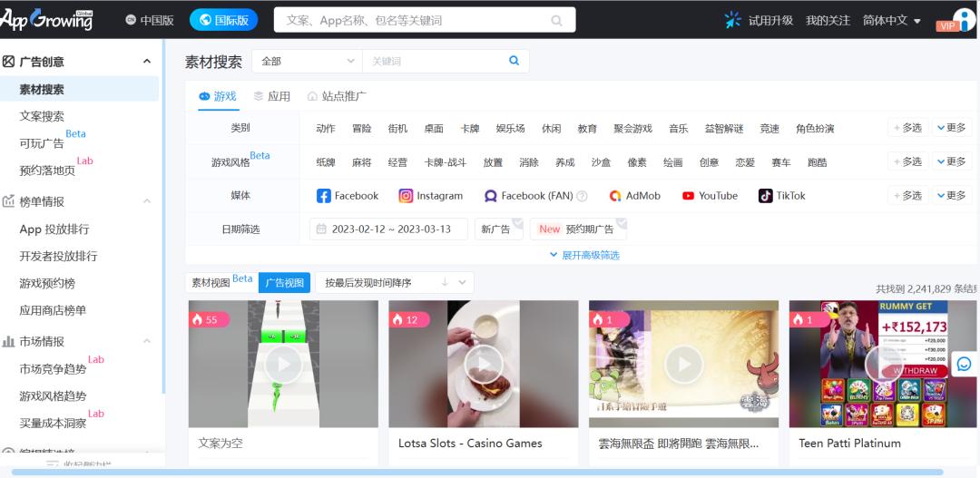Select the 跑酷 game style filter
Screen dimensions: 980x478
coord(817,161)
